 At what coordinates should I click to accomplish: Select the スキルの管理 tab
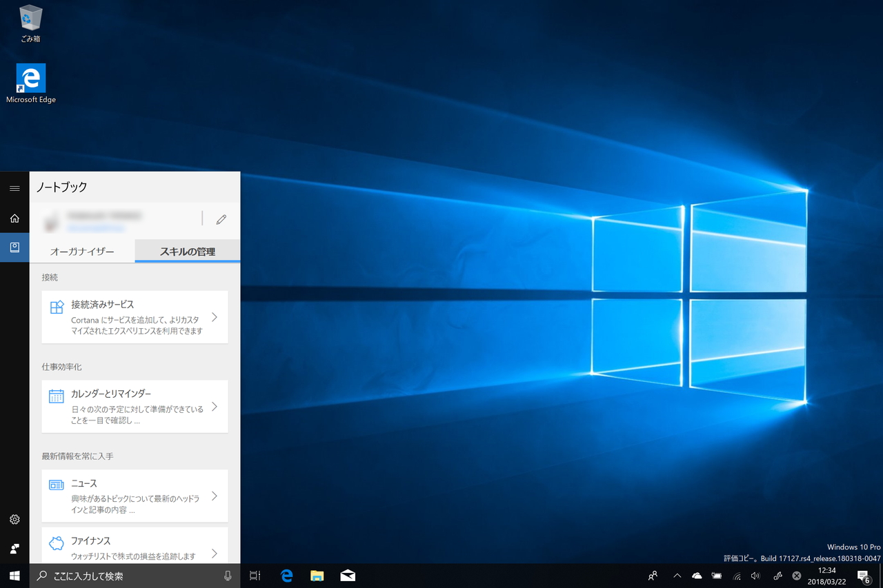pyautogui.click(x=187, y=251)
